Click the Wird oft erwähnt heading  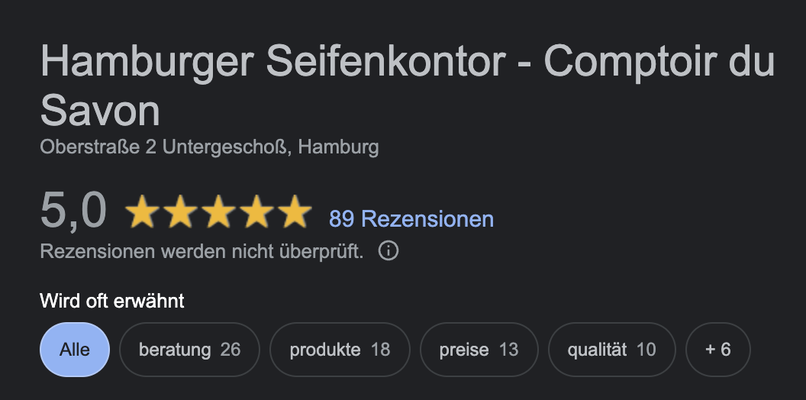click(x=112, y=301)
